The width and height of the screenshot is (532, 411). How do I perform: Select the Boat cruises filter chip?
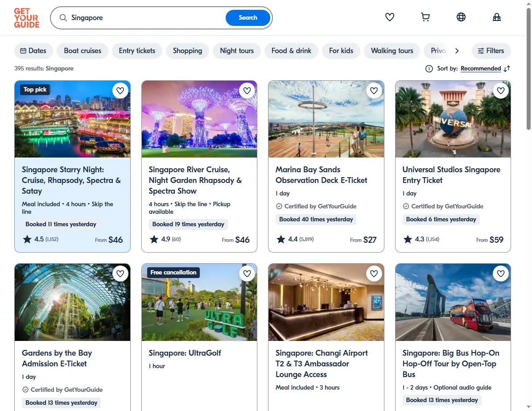82,50
